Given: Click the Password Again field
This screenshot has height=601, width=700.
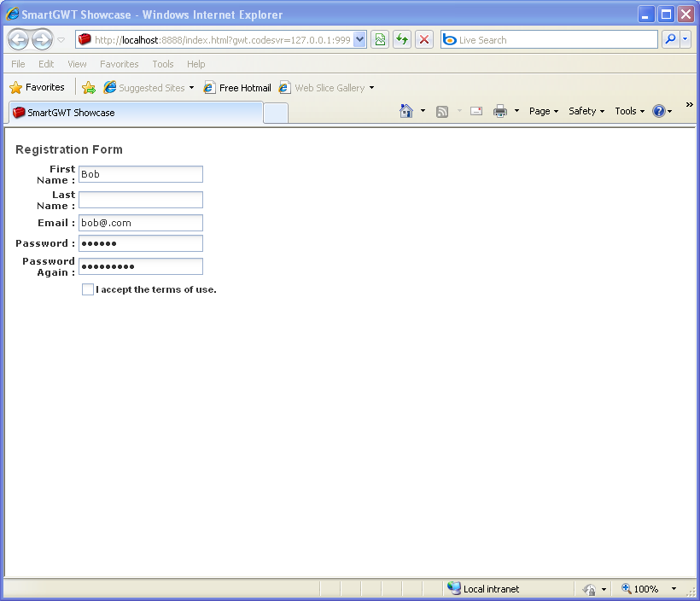Looking at the screenshot, I should [141, 266].
